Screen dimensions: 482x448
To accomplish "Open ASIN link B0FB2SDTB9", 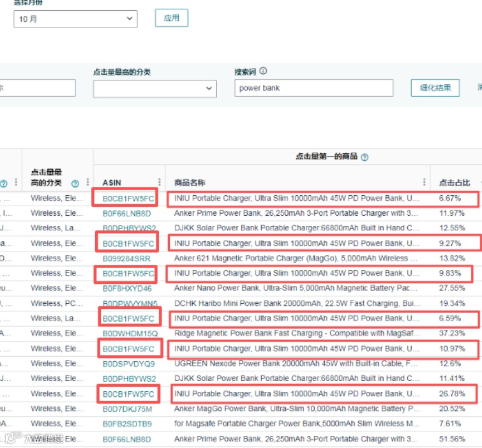I will [127, 424].
